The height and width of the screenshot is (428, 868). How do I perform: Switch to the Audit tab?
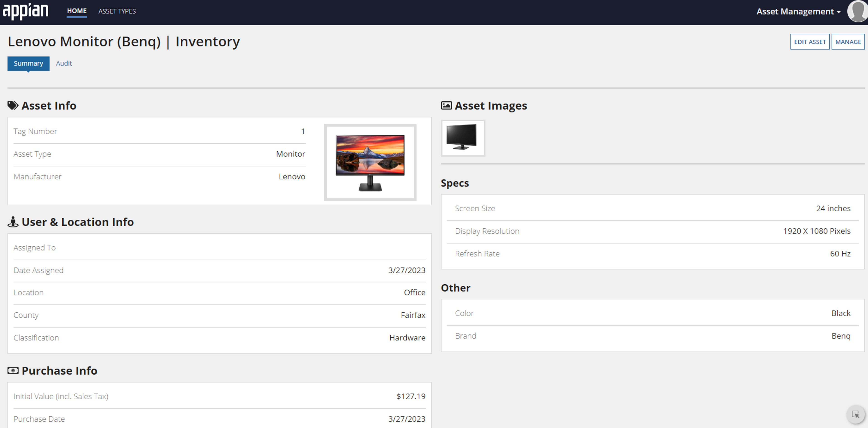(x=64, y=63)
